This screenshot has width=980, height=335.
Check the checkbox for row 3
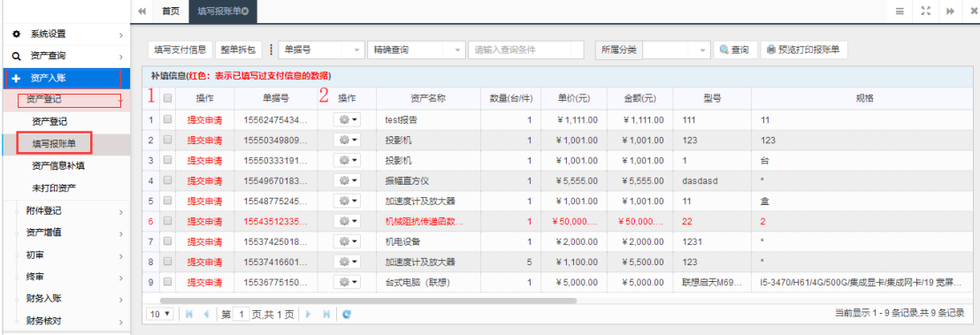(167, 160)
